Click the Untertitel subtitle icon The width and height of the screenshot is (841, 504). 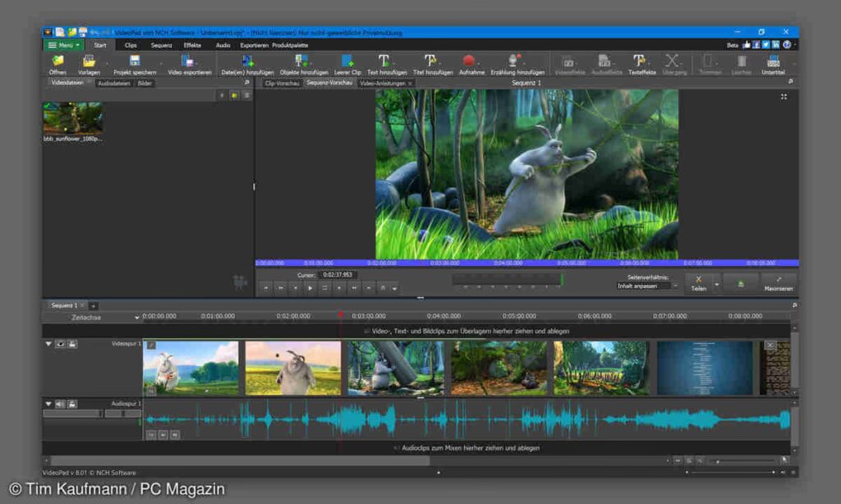[x=773, y=62]
